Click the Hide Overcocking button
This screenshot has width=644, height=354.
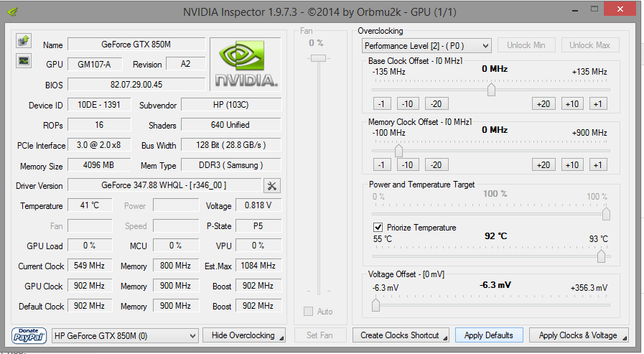coord(244,335)
